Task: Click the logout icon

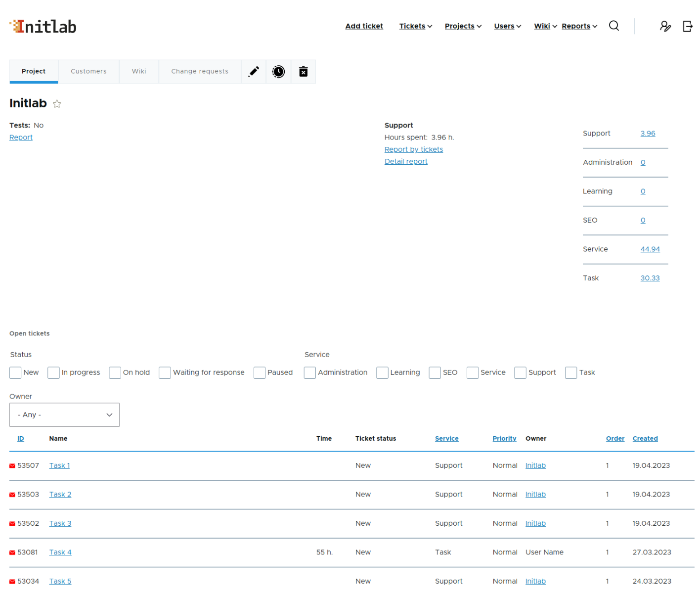Action: [x=688, y=26]
